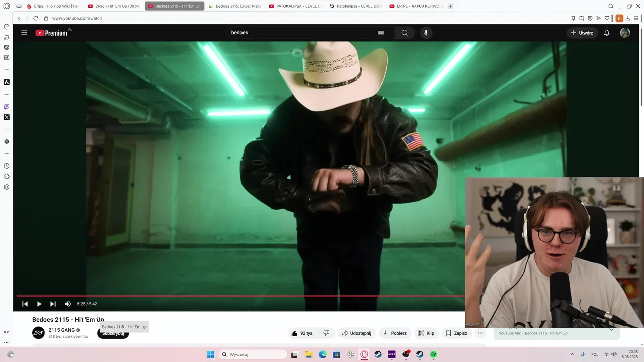644x362 pixels.
Task: Click Subskrybuj subscribe button
Action: pos(113,333)
